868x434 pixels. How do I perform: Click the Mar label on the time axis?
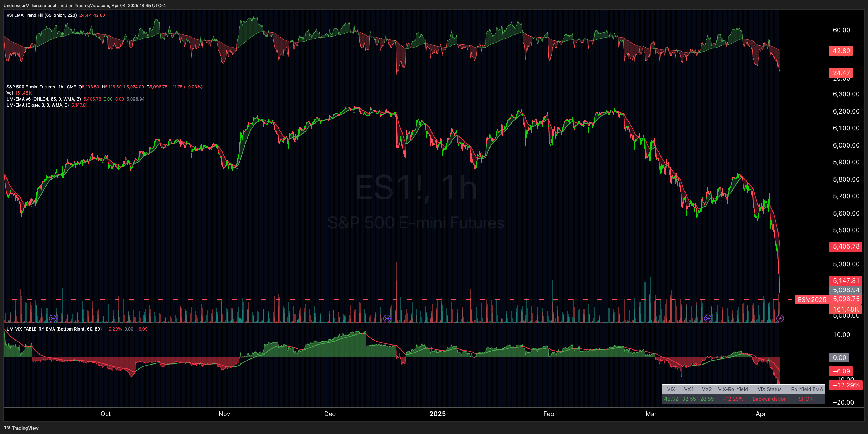(x=651, y=414)
